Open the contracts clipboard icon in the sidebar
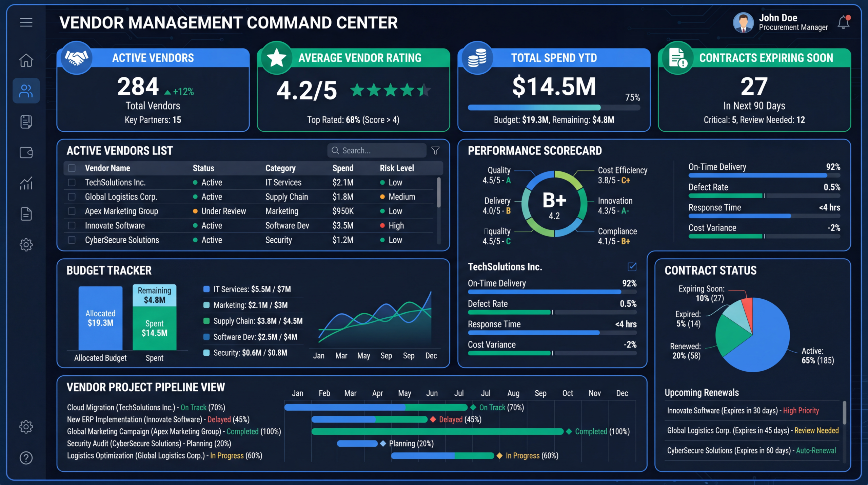This screenshot has width=868, height=485. click(26, 122)
